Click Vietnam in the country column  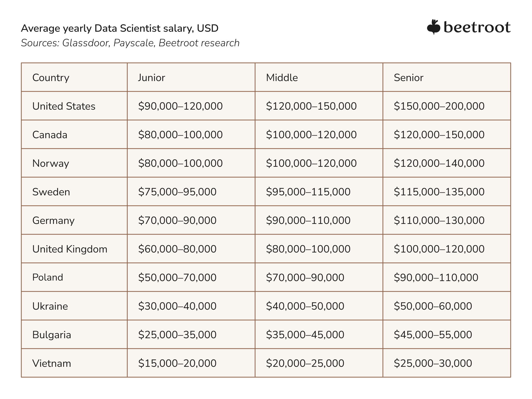pyautogui.click(x=51, y=363)
